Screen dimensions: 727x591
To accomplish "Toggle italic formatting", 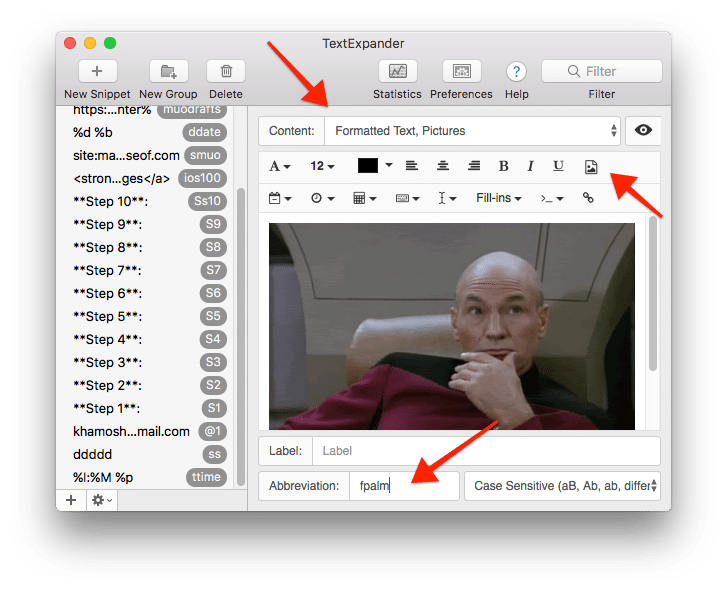I will click(530, 166).
